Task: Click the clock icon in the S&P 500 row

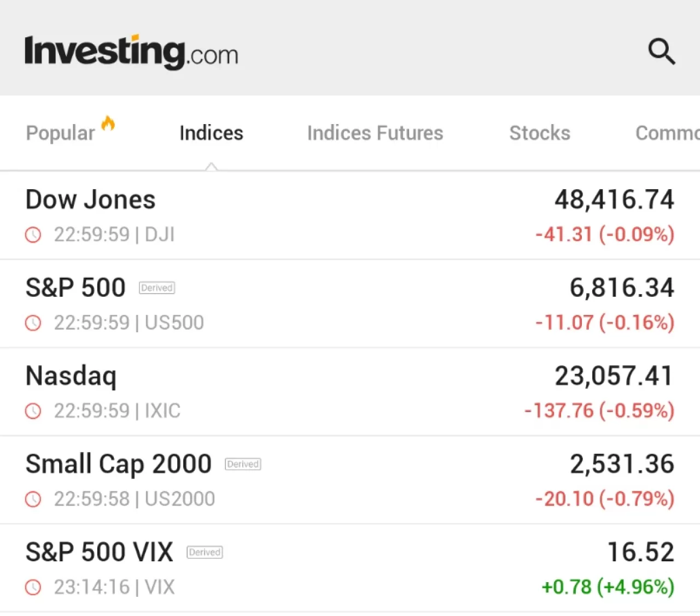Action: click(33, 323)
